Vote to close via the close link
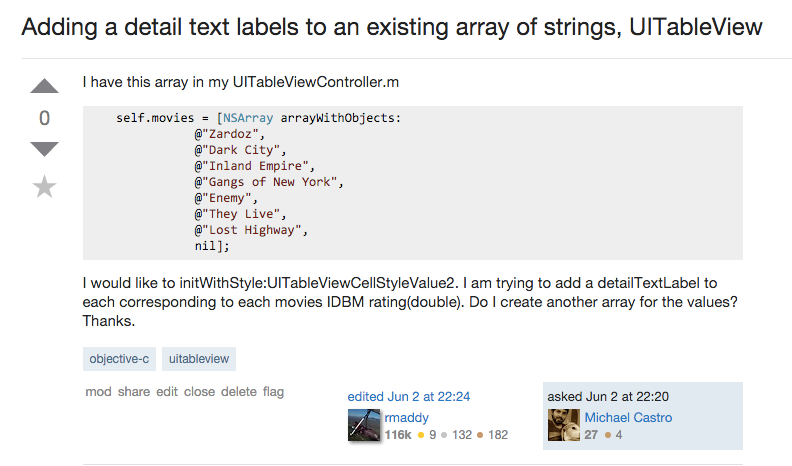Image resolution: width=792 pixels, height=466 pixels. pos(200,392)
